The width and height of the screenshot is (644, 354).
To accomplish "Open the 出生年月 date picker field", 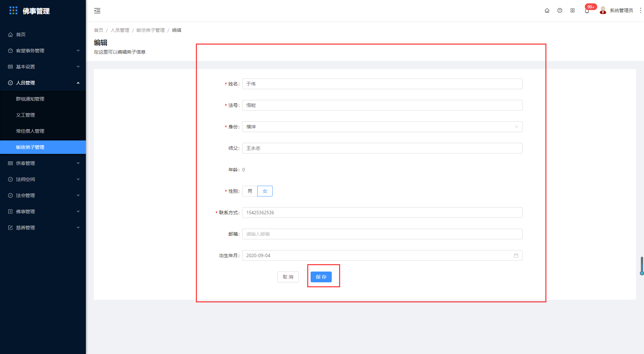I will point(382,255).
